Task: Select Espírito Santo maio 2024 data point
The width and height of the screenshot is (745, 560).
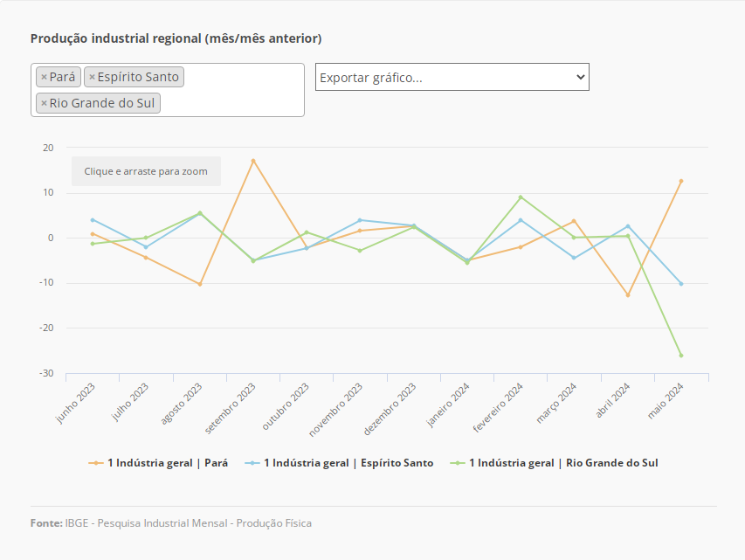Action: click(681, 284)
